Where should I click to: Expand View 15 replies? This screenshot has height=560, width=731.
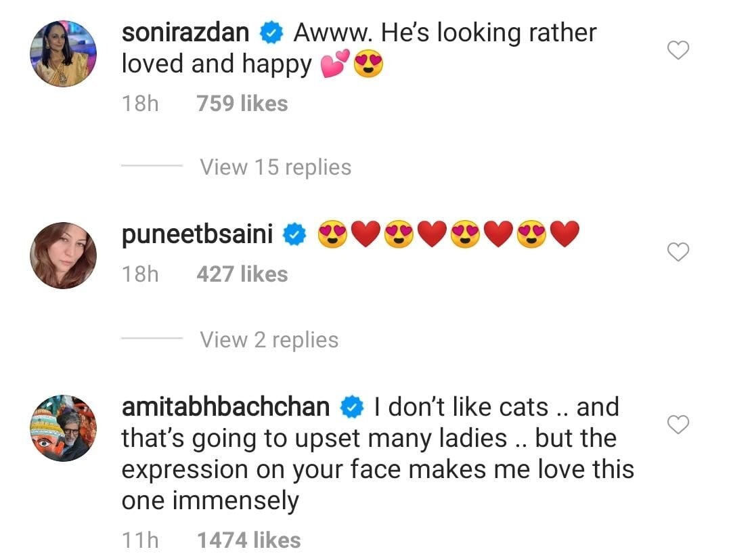275,167
